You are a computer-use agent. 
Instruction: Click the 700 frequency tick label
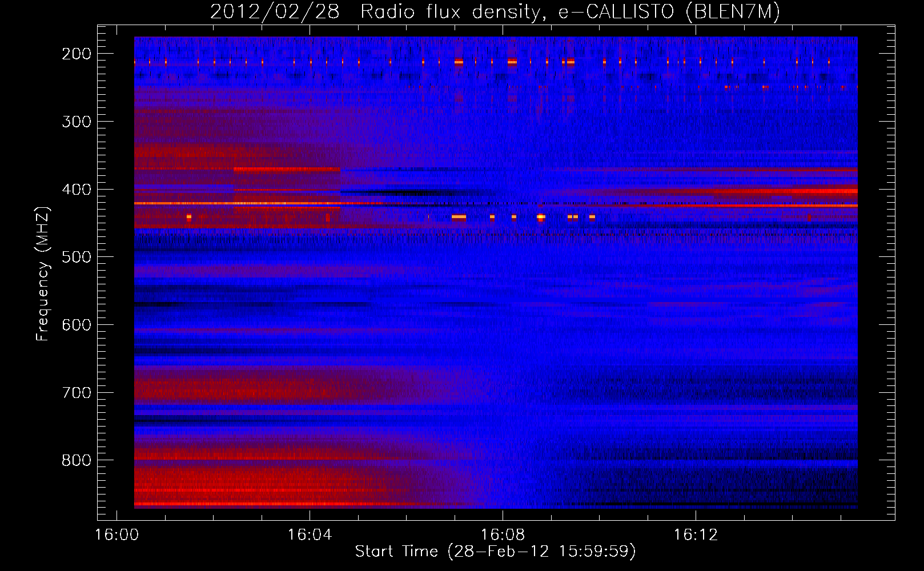pyautogui.click(x=76, y=393)
